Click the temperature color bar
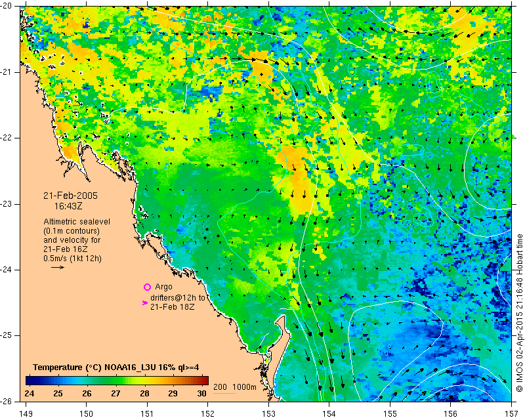The width and height of the screenshot is (525, 420). (117, 381)
